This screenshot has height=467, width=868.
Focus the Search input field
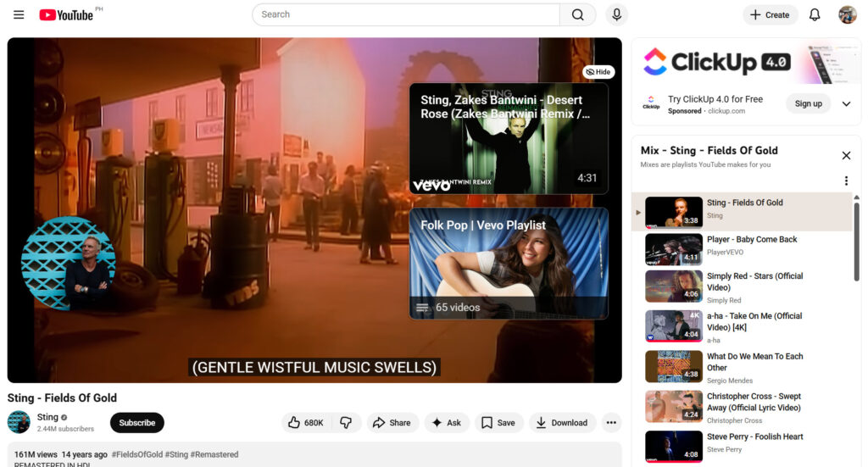tap(406, 14)
